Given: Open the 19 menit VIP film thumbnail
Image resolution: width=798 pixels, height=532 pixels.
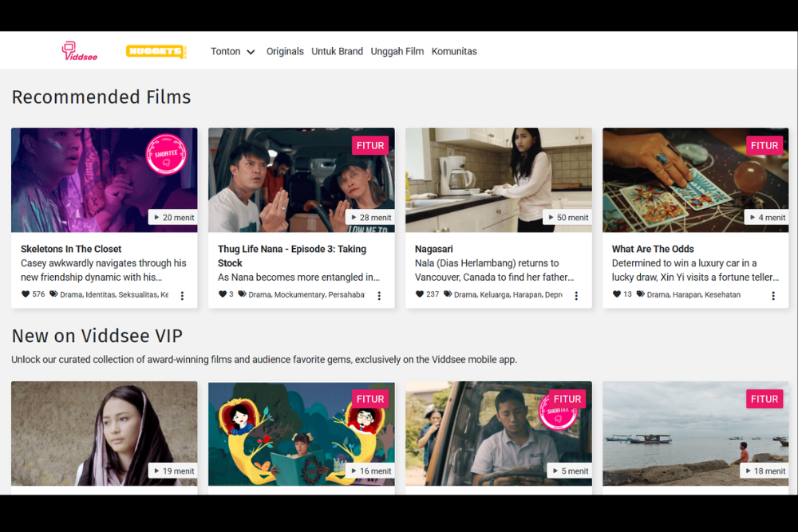Looking at the screenshot, I should (105, 433).
